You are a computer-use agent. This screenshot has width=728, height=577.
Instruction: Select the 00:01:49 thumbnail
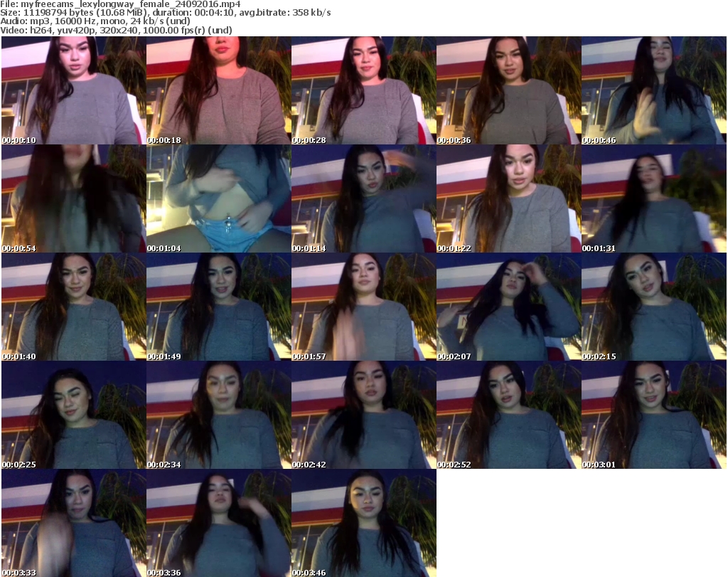tap(219, 307)
